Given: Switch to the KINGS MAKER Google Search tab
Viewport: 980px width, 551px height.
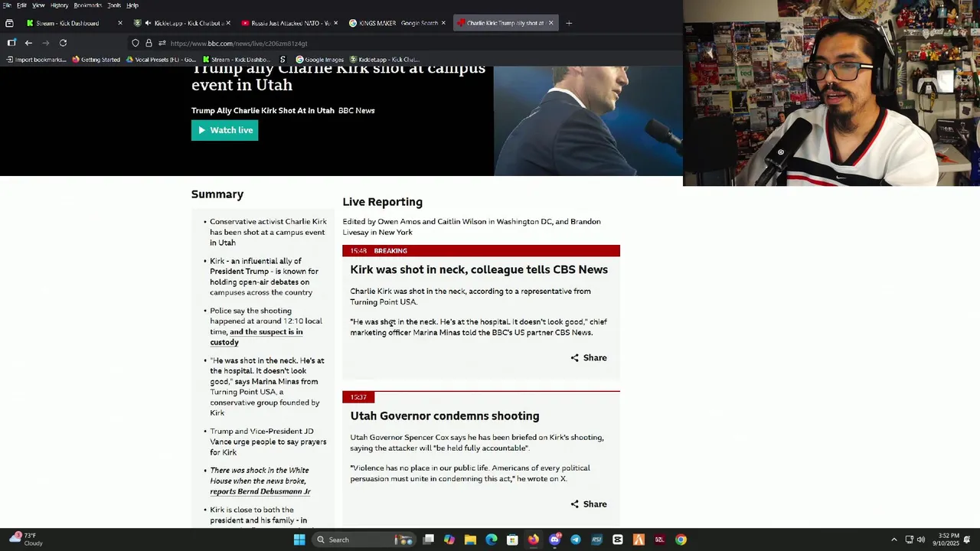Looking at the screenshot, I should (x=397, y=23).
